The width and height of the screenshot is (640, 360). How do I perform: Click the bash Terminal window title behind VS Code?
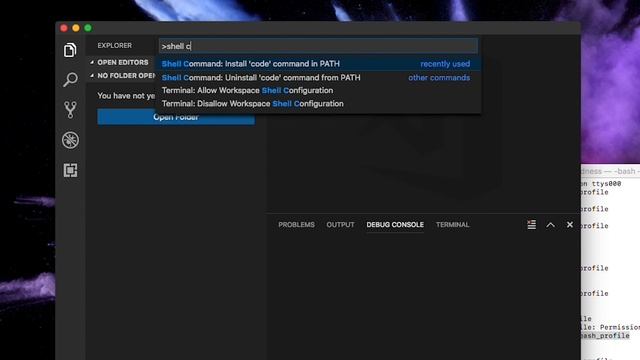tap(610, 171)
